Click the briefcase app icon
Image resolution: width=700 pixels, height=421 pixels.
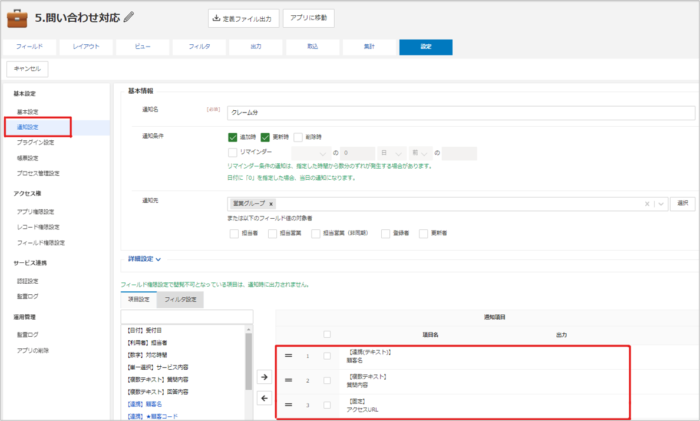tap(17, 18)
